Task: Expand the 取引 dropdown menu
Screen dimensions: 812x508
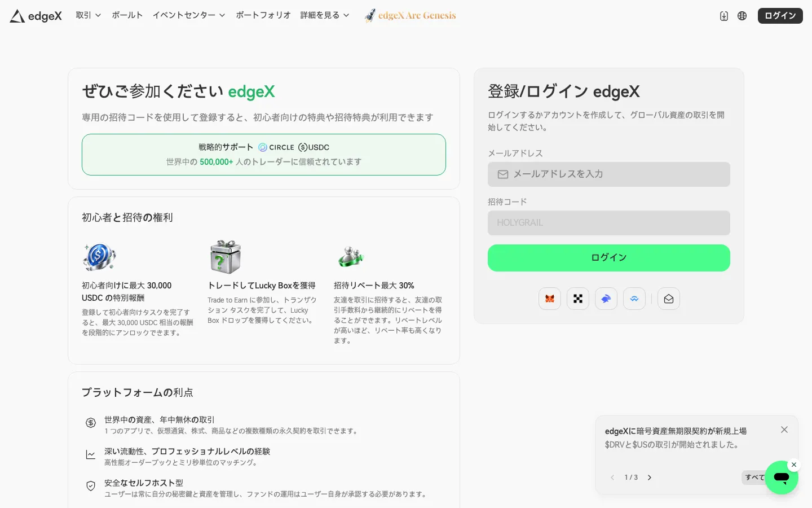Action: pyautogui.click(x=89, y=15)
